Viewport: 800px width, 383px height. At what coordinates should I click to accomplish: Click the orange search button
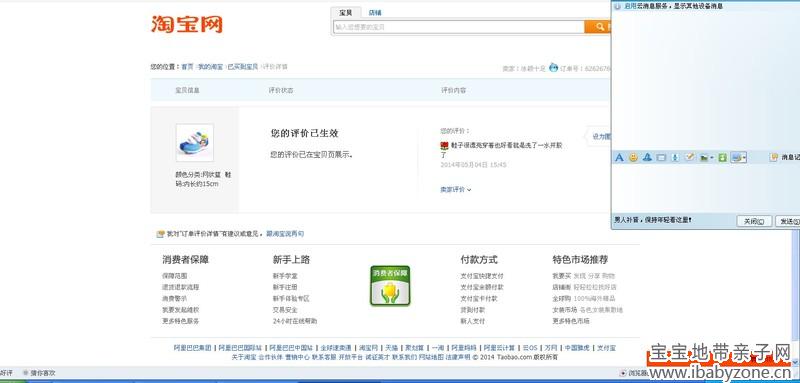click(597, 27)
